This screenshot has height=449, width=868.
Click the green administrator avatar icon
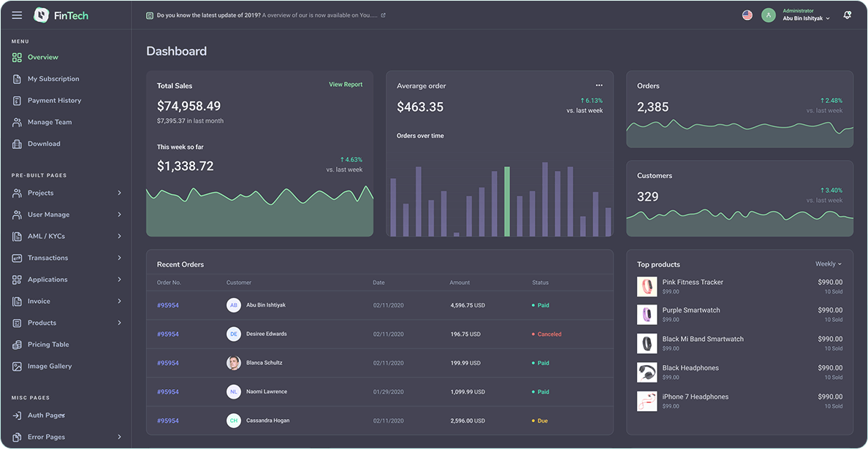coord(768,15)
